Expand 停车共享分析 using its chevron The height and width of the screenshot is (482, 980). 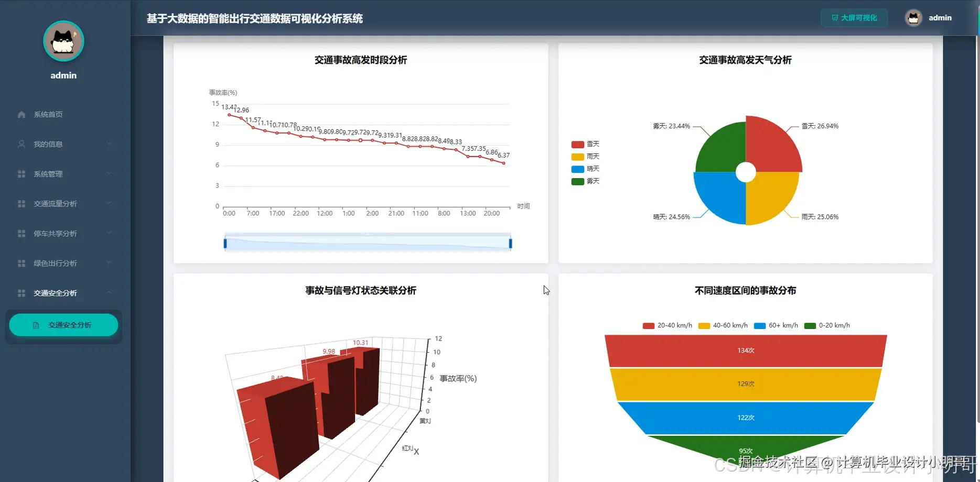(109, 233)
